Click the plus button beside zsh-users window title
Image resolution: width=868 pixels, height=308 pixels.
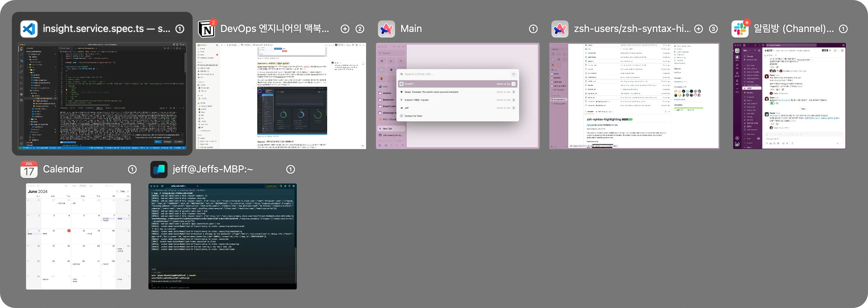[x=698, y=29]
